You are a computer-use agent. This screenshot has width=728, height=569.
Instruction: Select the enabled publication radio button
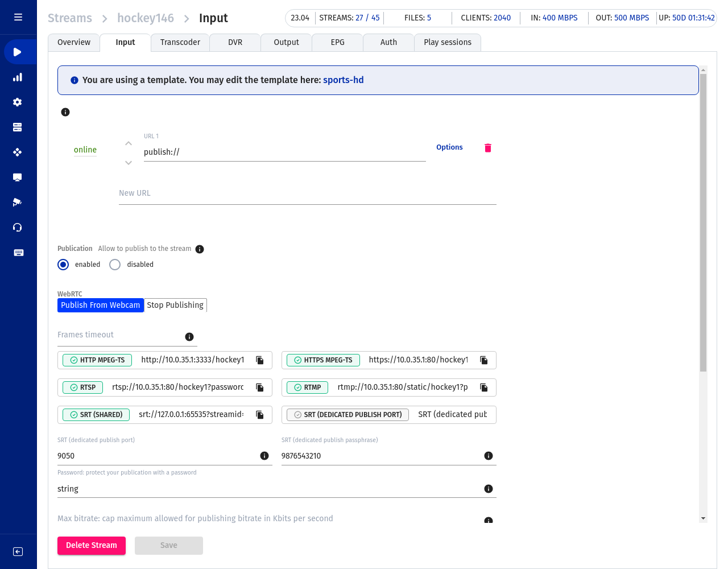(64, 265)
